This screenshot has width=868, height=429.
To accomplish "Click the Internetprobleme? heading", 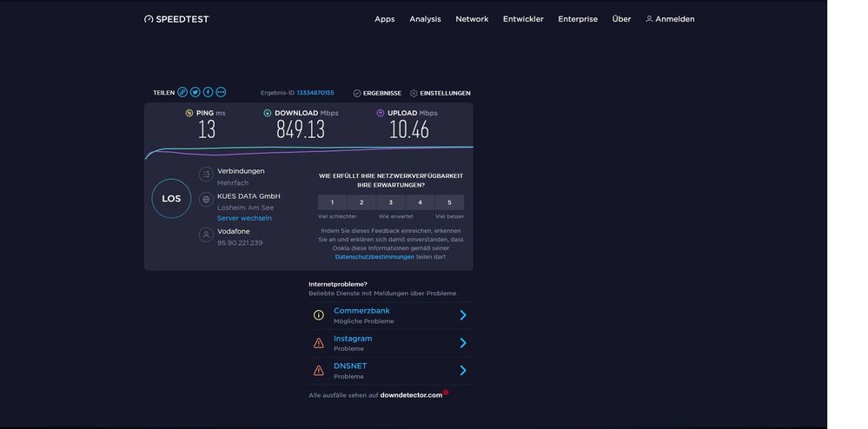I will point(338,284).
